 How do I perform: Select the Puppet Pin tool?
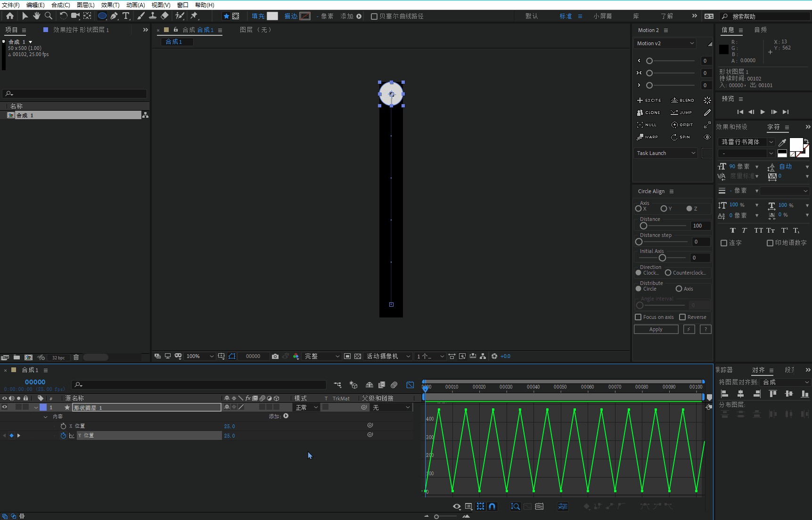[x=194, y=16]
